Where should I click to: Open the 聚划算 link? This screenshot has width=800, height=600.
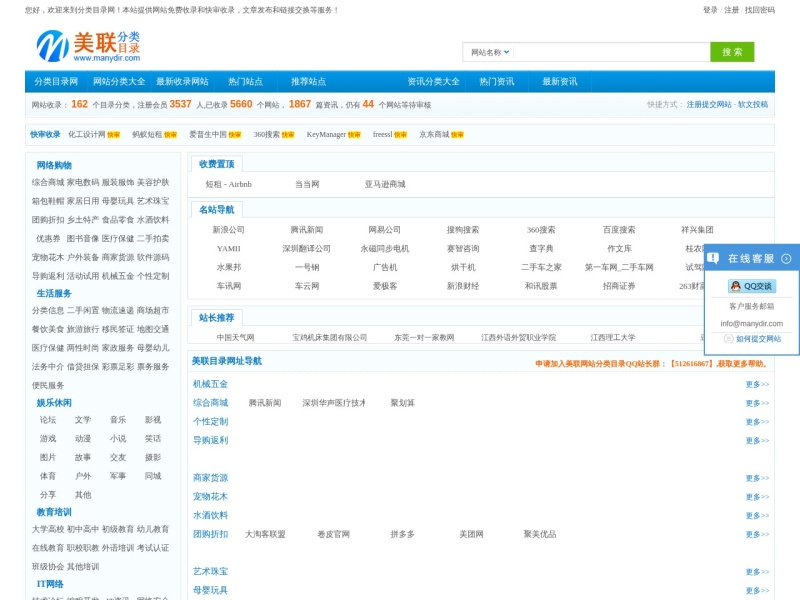403,404
